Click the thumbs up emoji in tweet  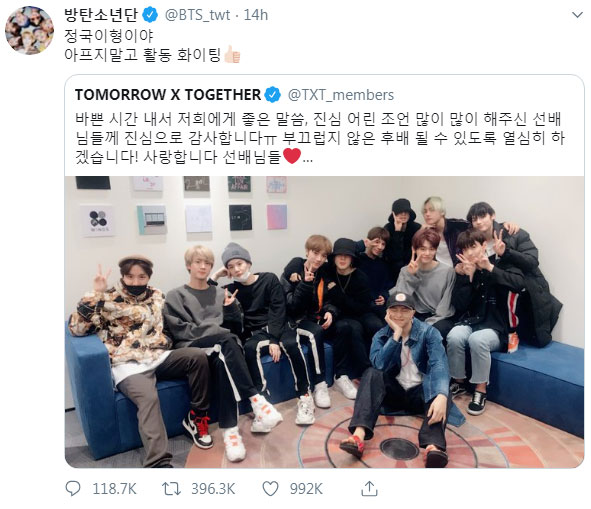click(231, 55)
